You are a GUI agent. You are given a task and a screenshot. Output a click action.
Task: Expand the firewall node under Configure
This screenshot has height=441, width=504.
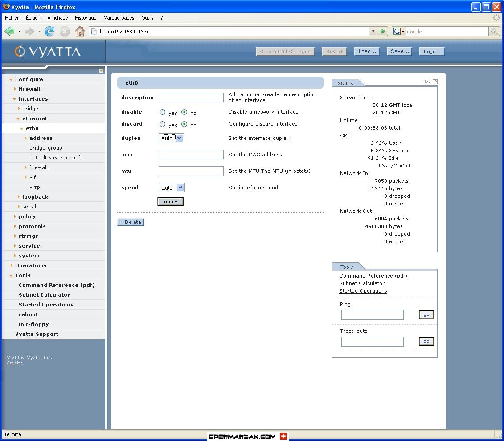click(15, 89)
